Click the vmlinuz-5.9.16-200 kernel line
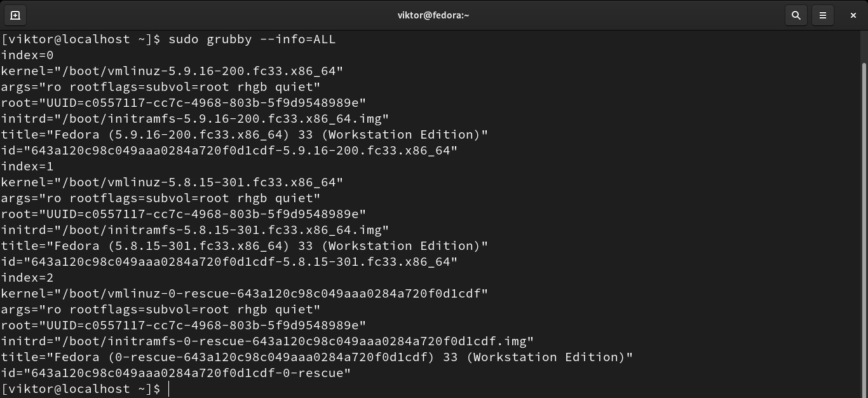Image resolution: width=868 pixels, height=398 pixels. click(x=172, y=71)
